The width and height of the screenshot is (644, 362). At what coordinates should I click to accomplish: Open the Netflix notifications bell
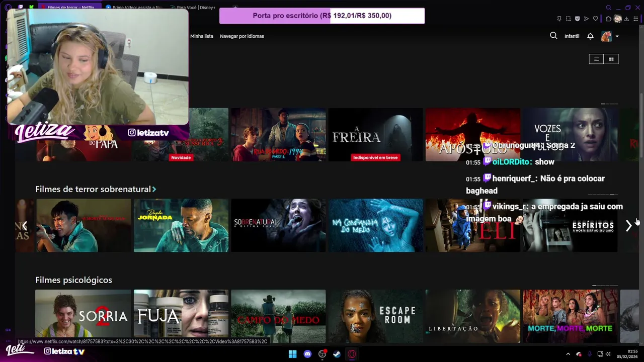tap(590, 36)
